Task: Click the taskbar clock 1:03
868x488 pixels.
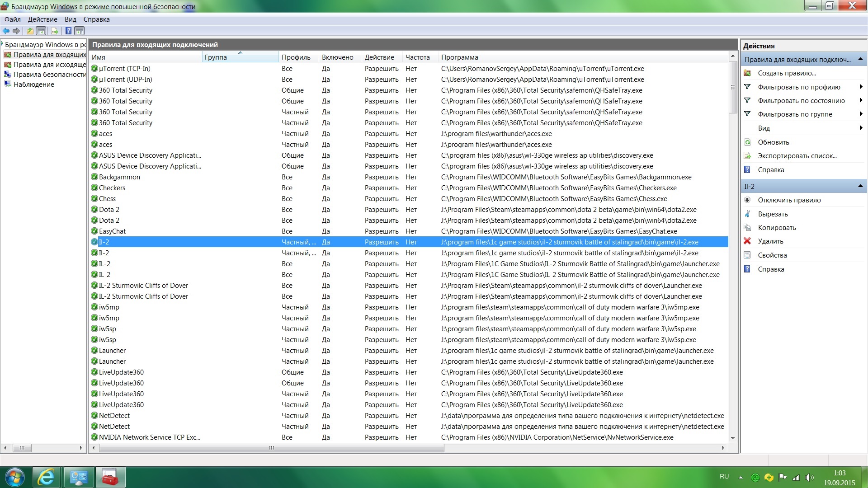Action: tap(839, 473)
